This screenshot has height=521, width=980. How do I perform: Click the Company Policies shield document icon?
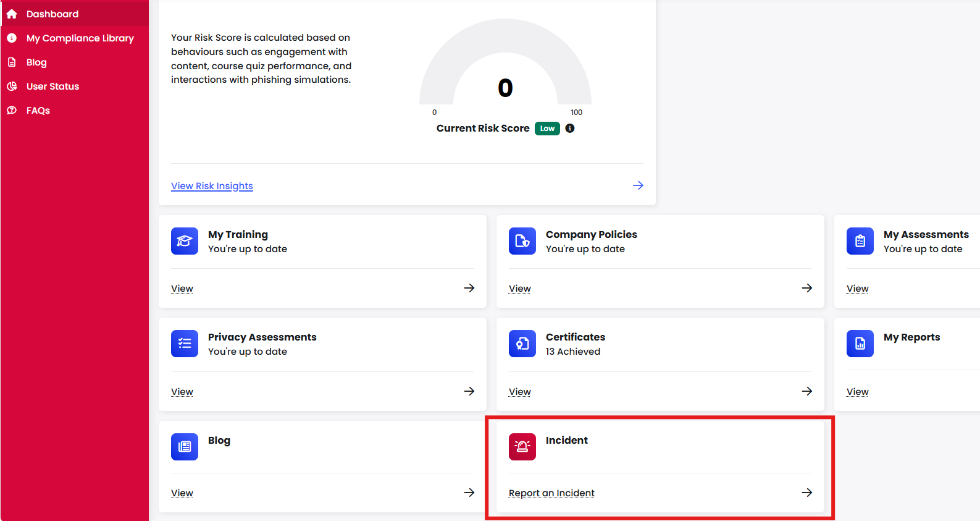522,241
